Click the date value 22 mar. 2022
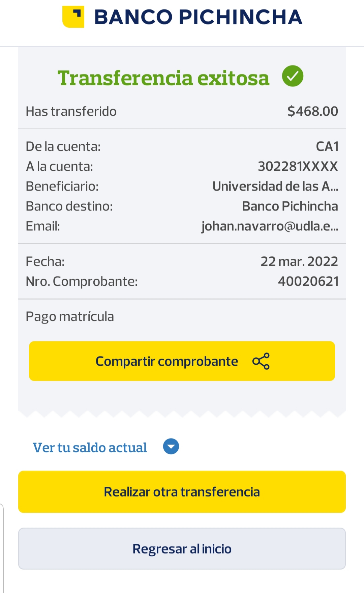Viewport: 364px width, 593px height. pyautogui.click(x=299, y=261)
